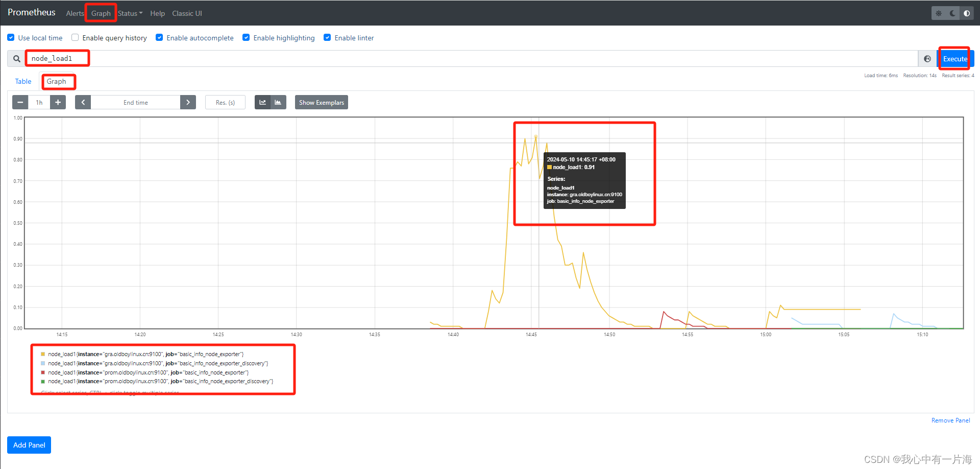Select the auto contrast theme icon
Image resolution: width=980 pixels, height=469 pixels.
click(967, 13)
